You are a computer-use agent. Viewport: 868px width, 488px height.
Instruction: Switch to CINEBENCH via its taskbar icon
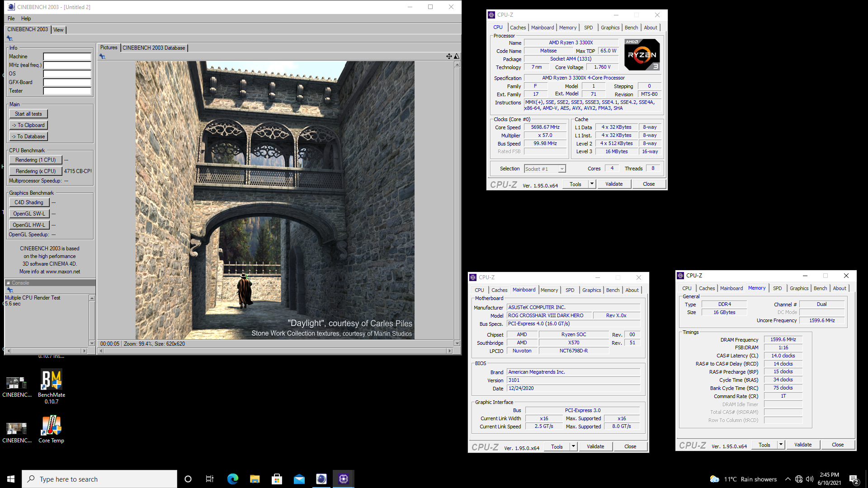(x=321, y=479)
